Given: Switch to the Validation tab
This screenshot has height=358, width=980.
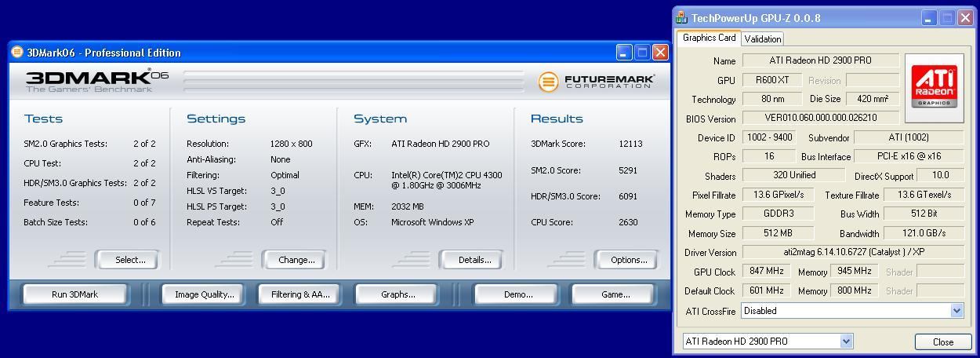Looking at the screenshot, I should point(762,38).
